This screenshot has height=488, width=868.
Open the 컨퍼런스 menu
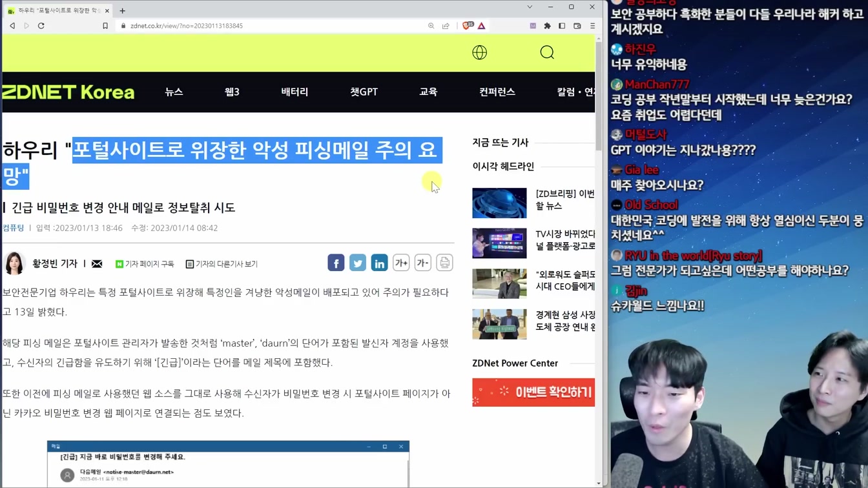click(497, 92)
